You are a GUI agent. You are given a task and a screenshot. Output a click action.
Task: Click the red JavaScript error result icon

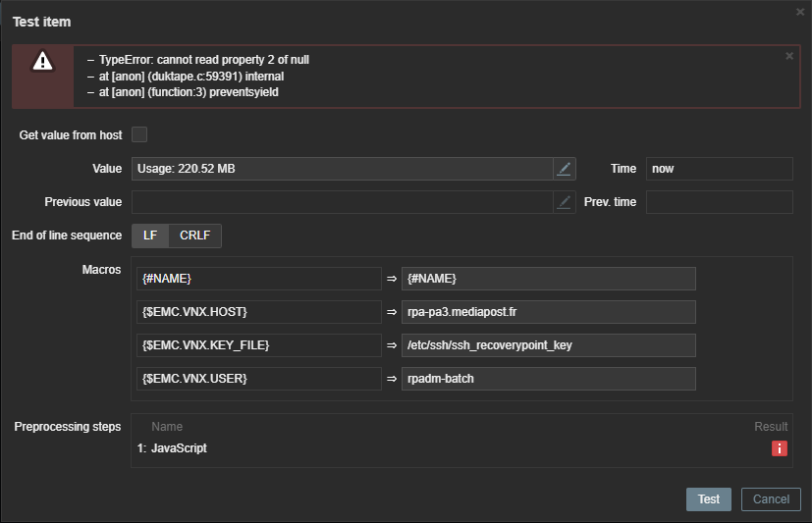click(x=780, y=448)
